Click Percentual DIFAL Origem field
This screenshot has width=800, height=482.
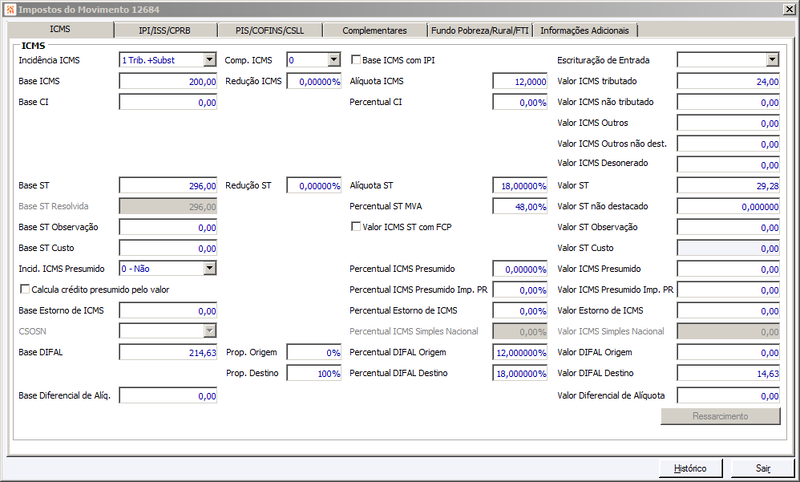point(520,352)
